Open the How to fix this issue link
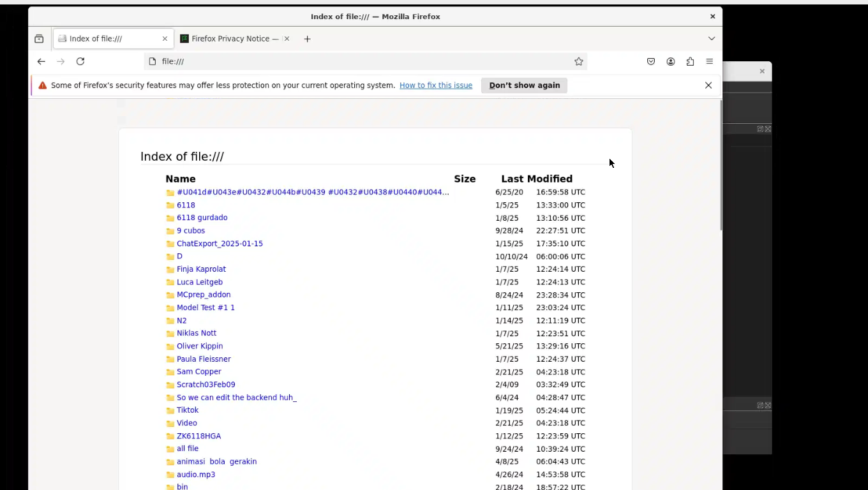This screenshot has width=868, height=490. 436,85
